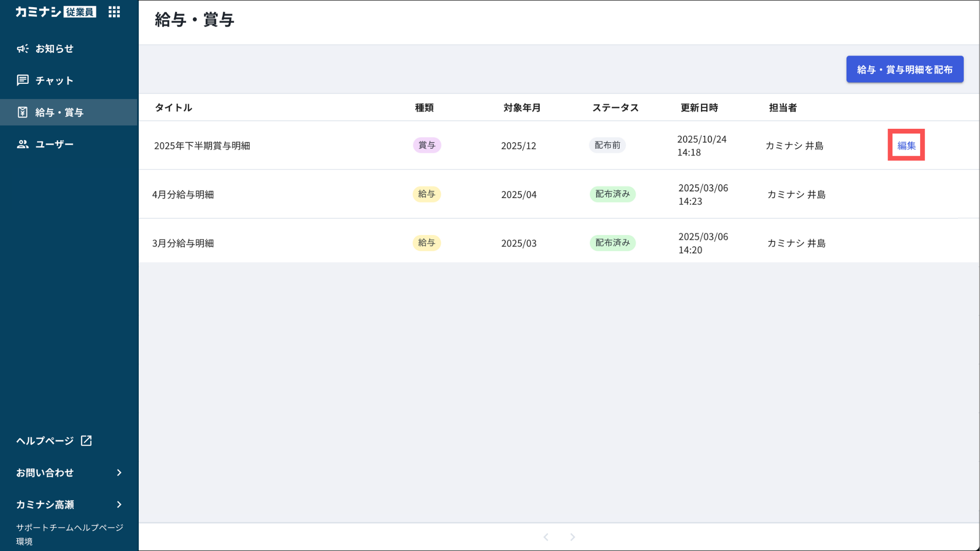
Task: Click the external link icon beside ヘルプページ
Action: pyautogui.click(x=86, y=440)
